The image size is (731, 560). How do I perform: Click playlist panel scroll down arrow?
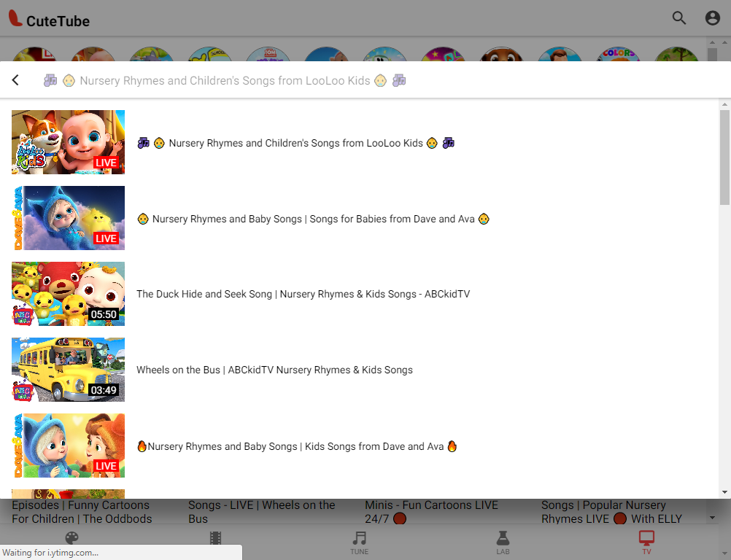pyautogui.click(x=724, y=492)
